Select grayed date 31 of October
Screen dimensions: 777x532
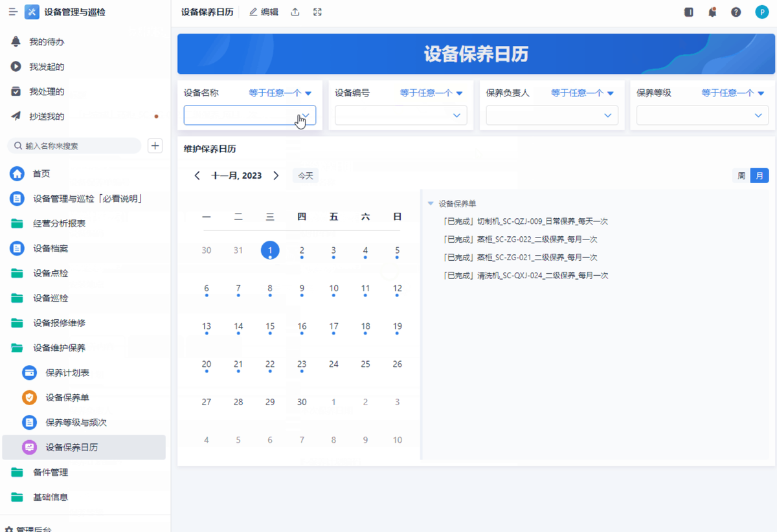[x=238, y=250]
